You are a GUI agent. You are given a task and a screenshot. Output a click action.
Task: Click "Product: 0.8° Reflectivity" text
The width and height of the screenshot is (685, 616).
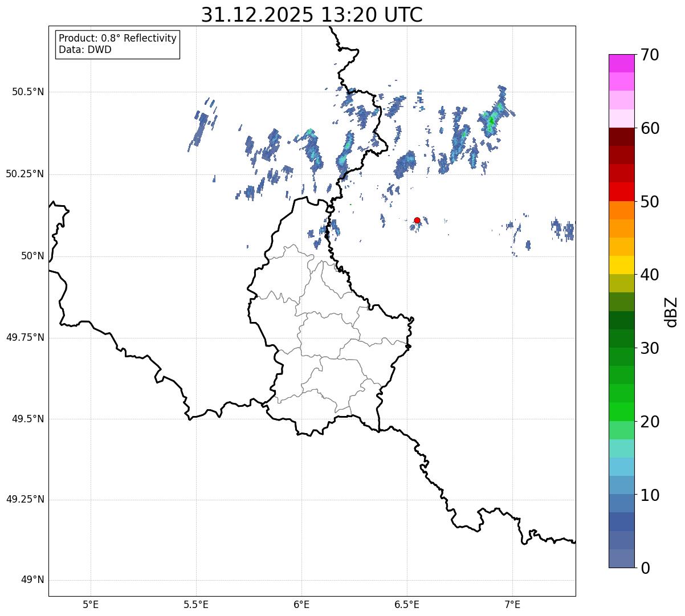[x=118, y=38]
